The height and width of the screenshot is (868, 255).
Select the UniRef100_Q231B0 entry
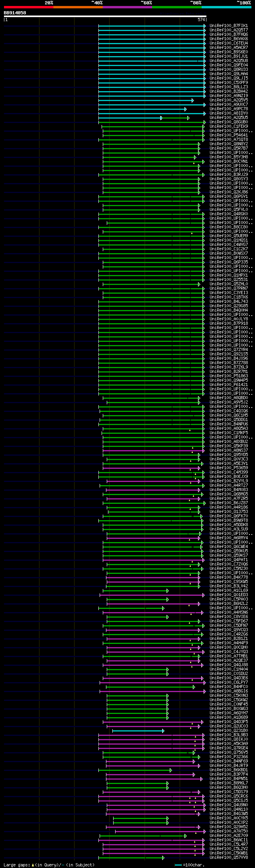[x=229, y=730]
